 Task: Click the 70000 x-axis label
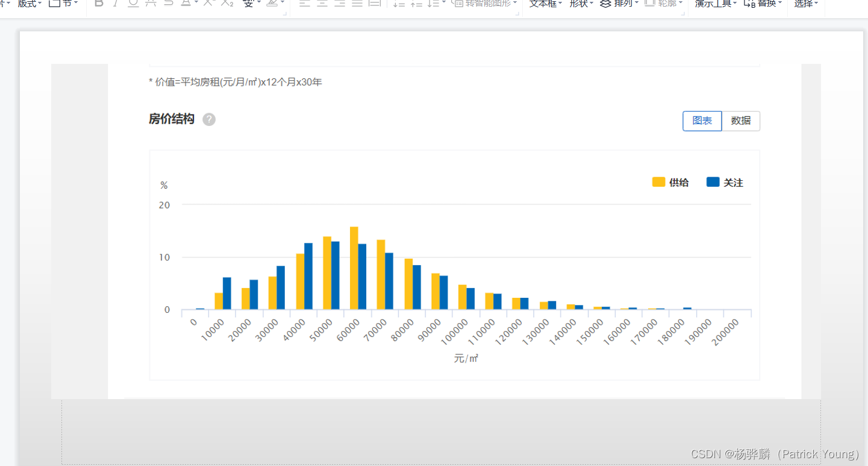tap(375, 329)
